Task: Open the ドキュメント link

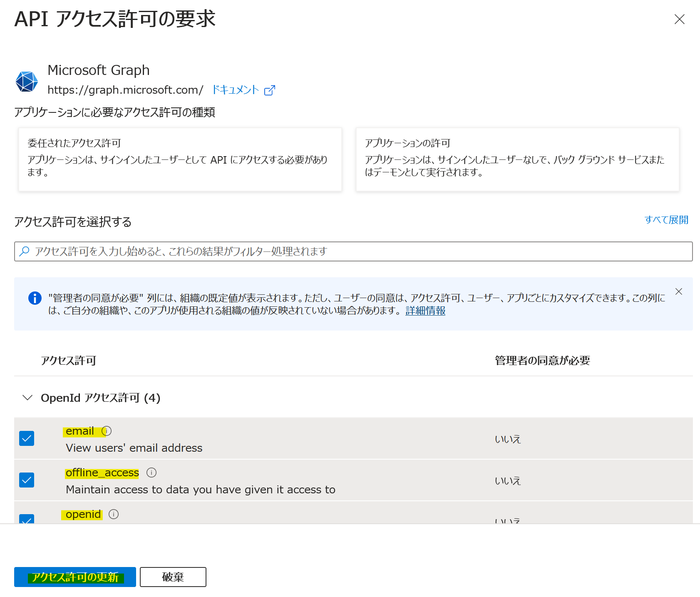Action: click(x=236, y=90)
